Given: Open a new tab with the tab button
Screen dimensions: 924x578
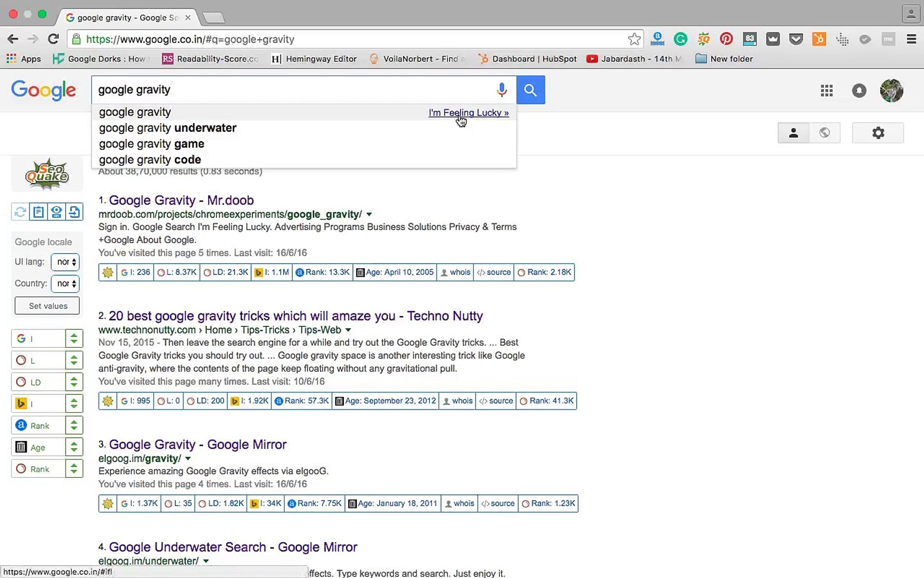Looking at the screenshot, I should pos(214,18).
